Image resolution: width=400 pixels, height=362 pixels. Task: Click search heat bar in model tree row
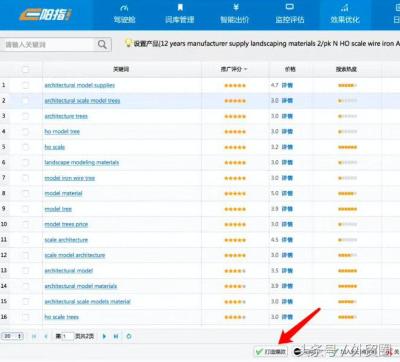[x=348, y=209]
